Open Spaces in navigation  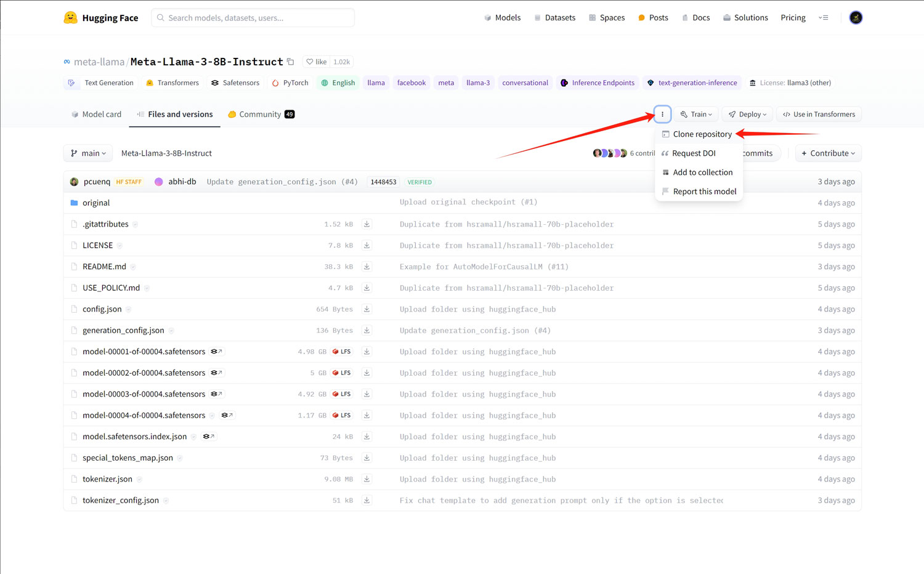pos(607,18)
